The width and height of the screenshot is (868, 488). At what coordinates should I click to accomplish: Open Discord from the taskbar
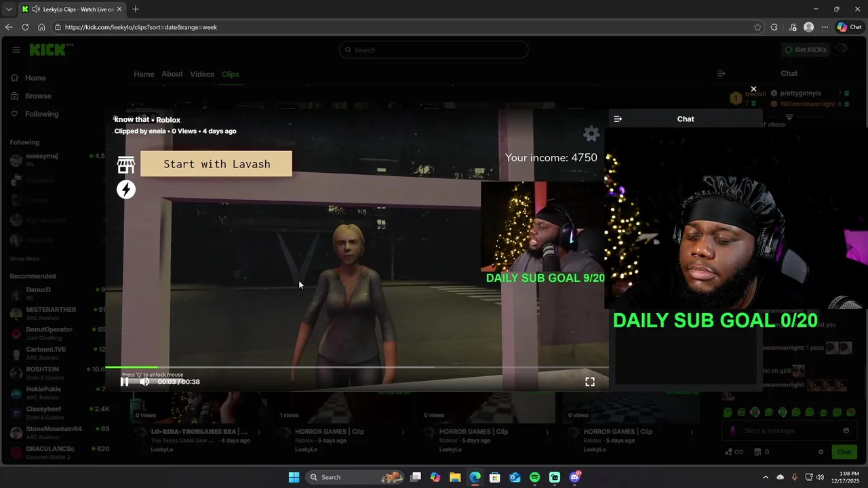pos(575,477)
